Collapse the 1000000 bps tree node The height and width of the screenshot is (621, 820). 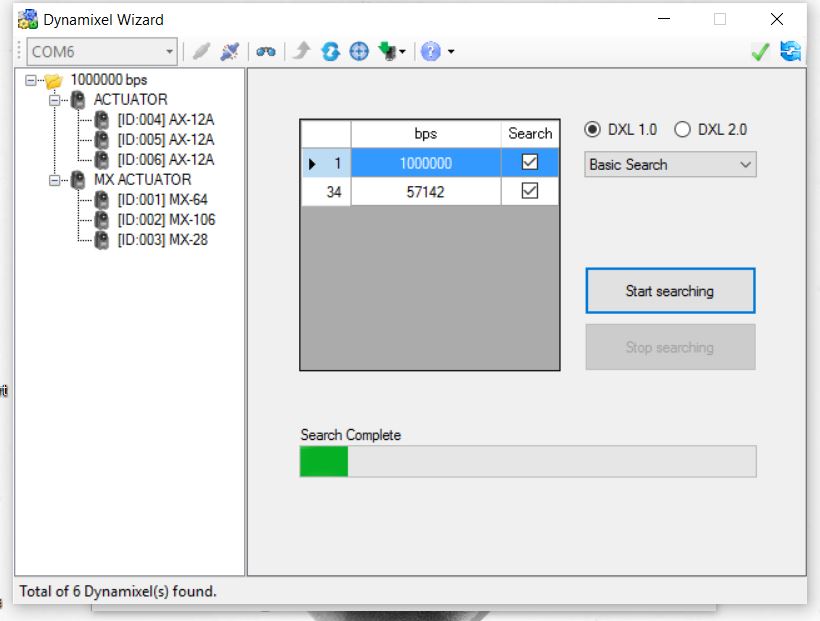[31, 80]
